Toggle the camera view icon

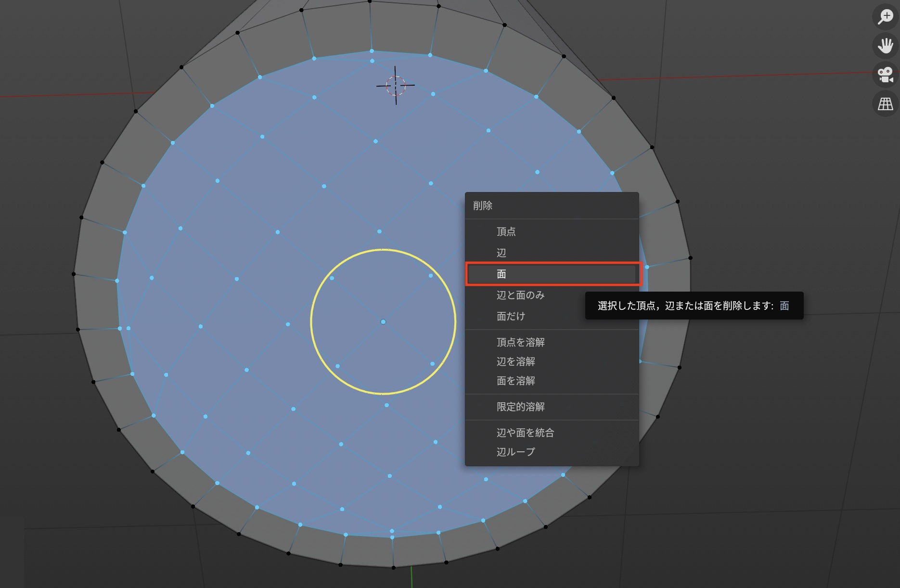coord(885,75)
